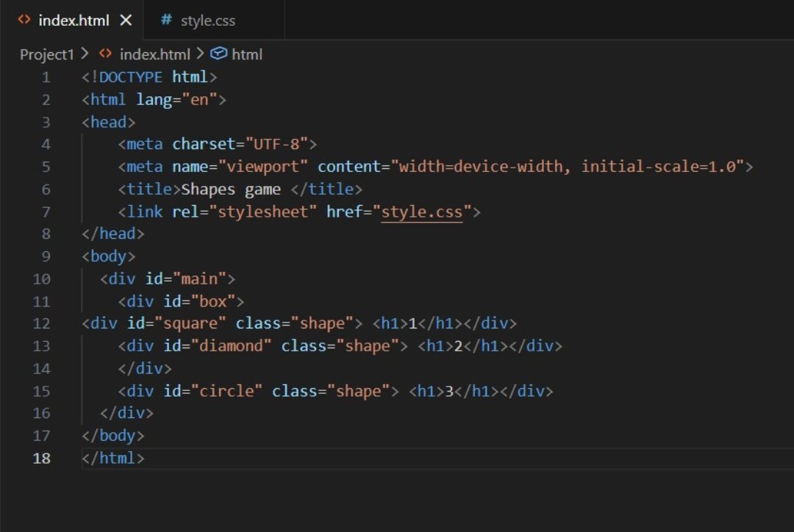The image size is (794, 532).
Task: Click the opening head tag on line 3
Action: [108, 122]
